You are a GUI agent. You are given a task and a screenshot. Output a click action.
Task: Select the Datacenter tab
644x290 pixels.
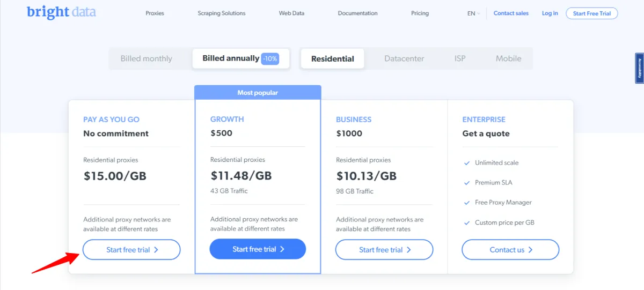click(x=404, y=59)
